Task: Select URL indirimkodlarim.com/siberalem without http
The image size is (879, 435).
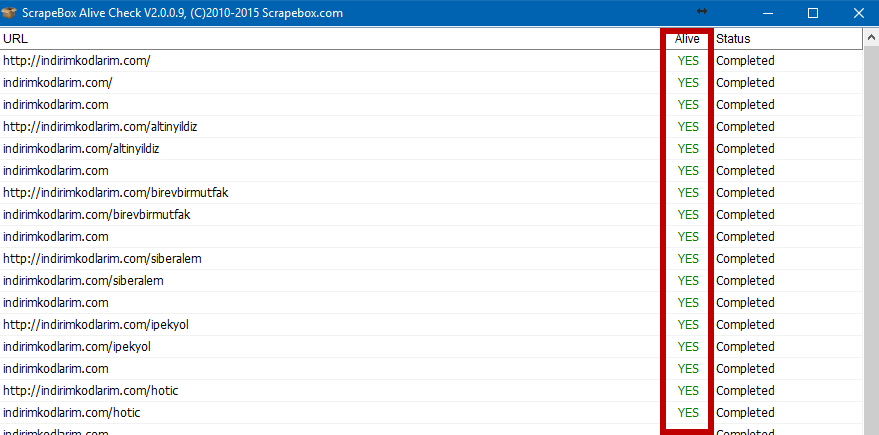Action: (83, 281)
